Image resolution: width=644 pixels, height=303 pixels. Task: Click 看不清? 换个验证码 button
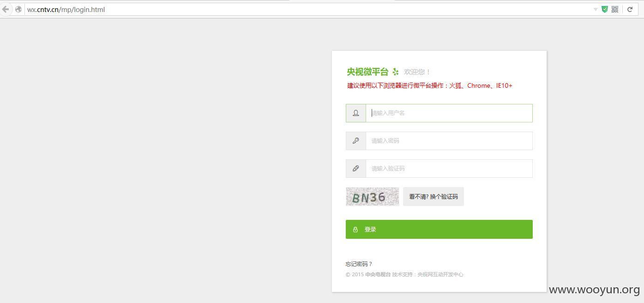[433, 197]
